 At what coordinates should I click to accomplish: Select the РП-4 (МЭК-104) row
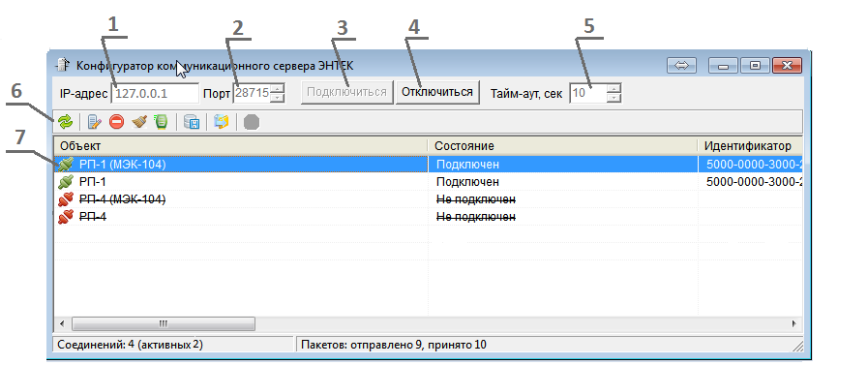(x=428, y=198)
